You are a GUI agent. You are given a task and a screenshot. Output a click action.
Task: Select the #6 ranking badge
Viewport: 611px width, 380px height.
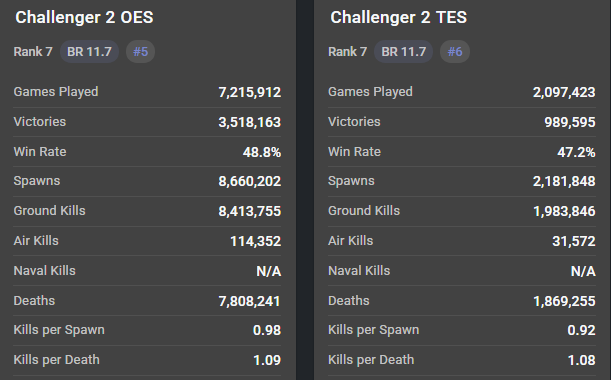tap(455, 51)
